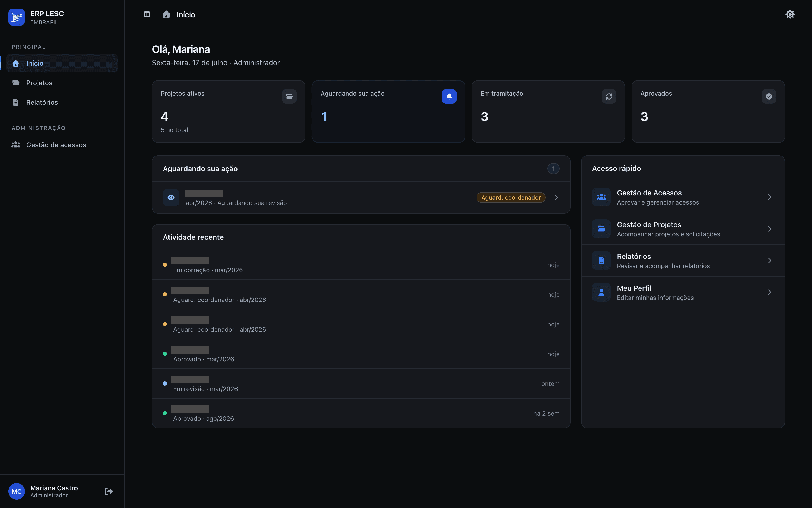Click the chevron on the Gestão de Projetos row
812x508 pixels.
coord(769,229)
